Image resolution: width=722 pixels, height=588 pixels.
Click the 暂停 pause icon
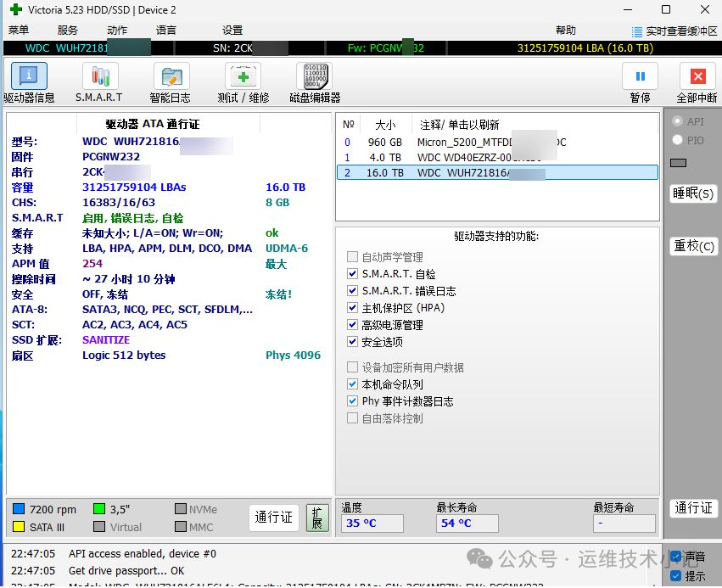[640, 76]
